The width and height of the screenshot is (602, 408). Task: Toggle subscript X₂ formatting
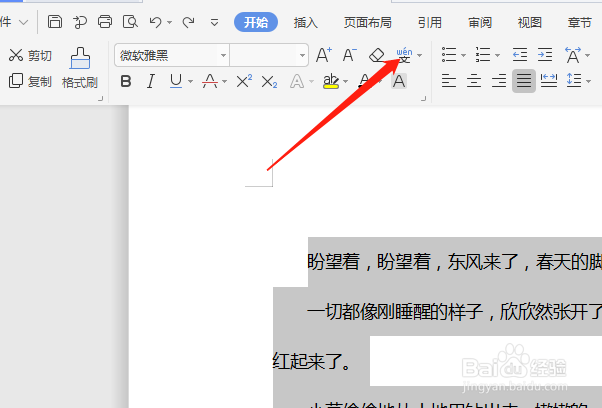269,81
